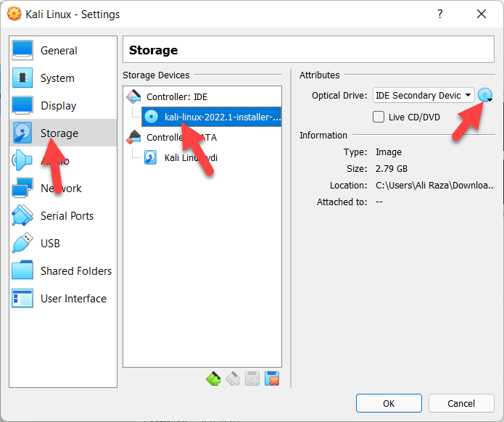
Task: Go to Display settings
Action: click(x=58, y=106)
